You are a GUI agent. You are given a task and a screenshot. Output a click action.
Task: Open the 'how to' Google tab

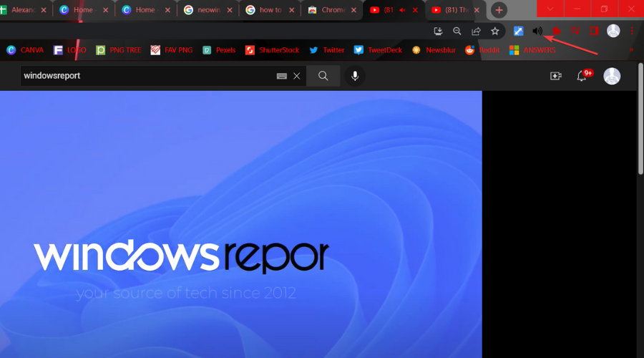tap(268, 10)
